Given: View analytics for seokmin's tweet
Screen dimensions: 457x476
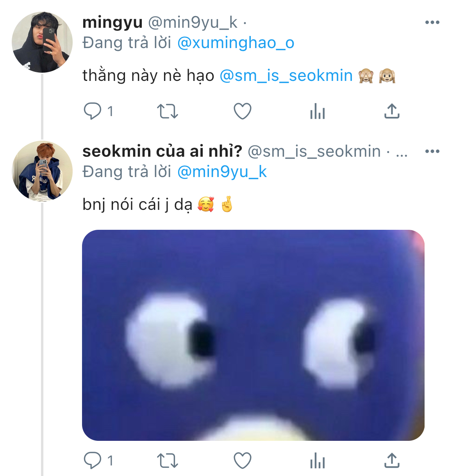Looking at the screenshot, I should click(x=317, y=461).
